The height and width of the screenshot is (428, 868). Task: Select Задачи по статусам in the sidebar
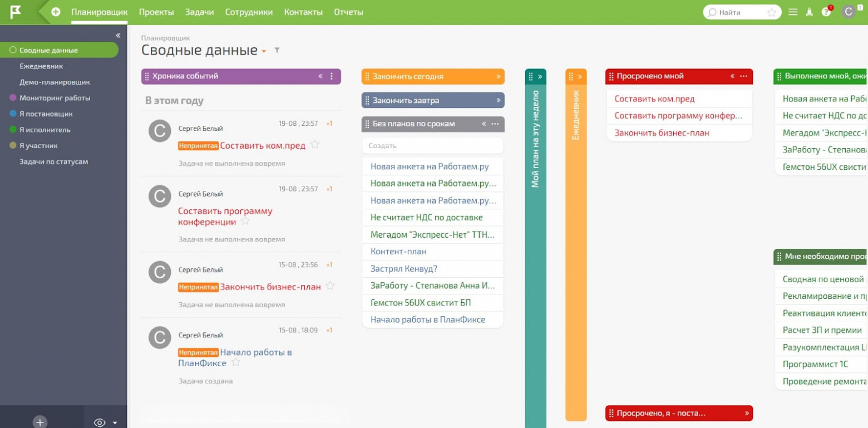point(54,162)
